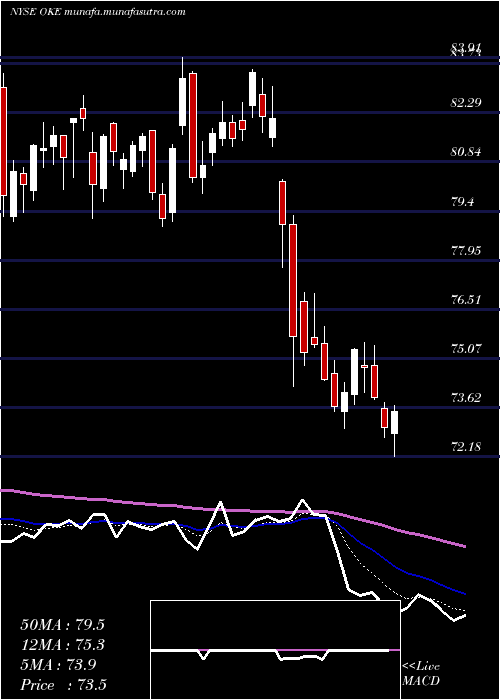
Task: Click the tallest red candlestick in the sell-off
Action: pos(293,280)
